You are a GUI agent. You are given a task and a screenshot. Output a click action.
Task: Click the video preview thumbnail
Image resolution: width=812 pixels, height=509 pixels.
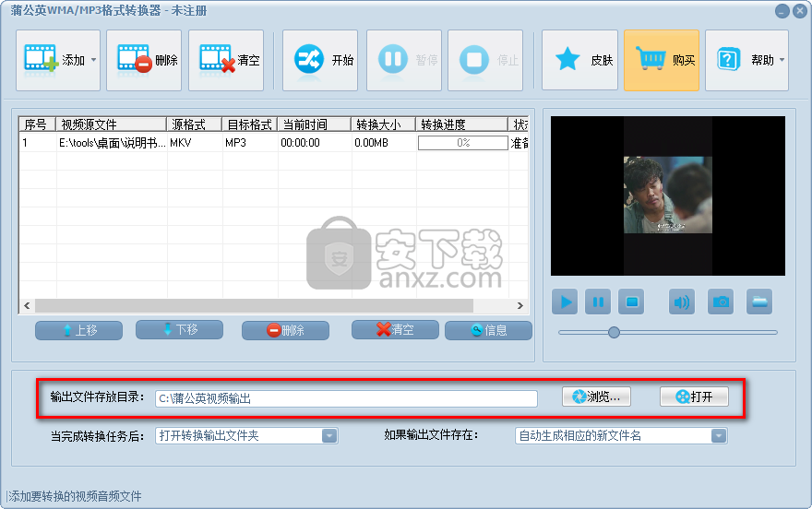point(667,195)
